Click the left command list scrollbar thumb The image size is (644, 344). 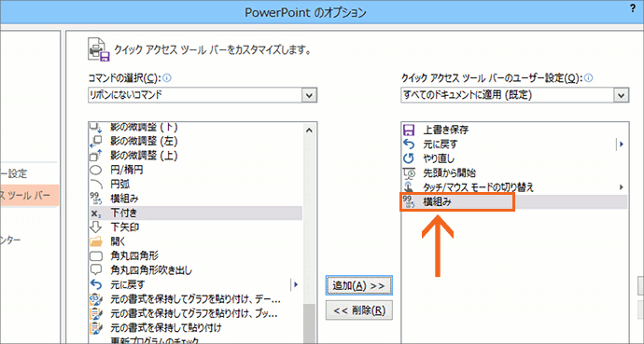point(310,323)
